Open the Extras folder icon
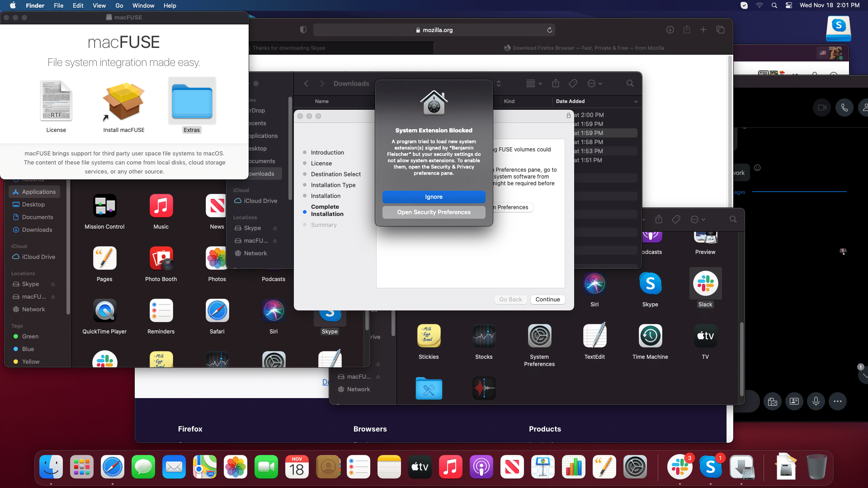Screen dimensions: 868x488 pos(192,101)
